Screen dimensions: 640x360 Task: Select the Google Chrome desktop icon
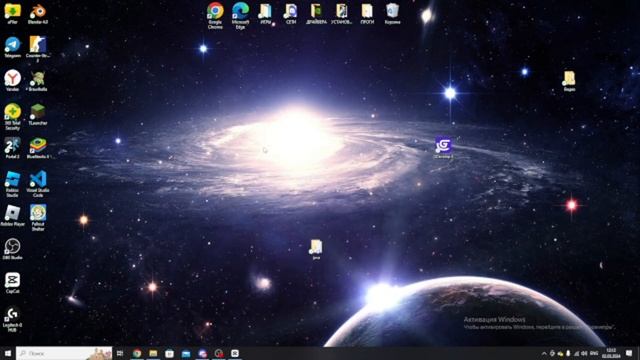[215, 16]
